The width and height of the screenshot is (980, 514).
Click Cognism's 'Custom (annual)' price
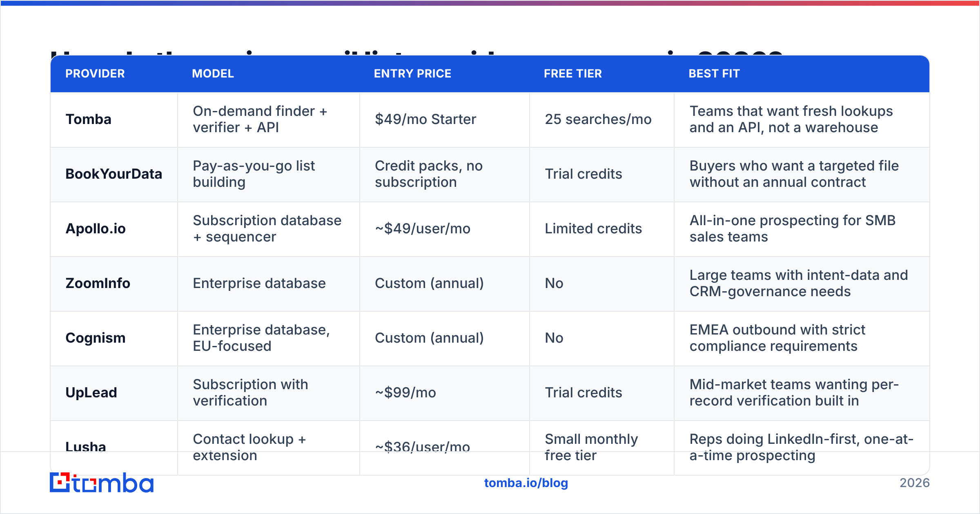[445, 338]
